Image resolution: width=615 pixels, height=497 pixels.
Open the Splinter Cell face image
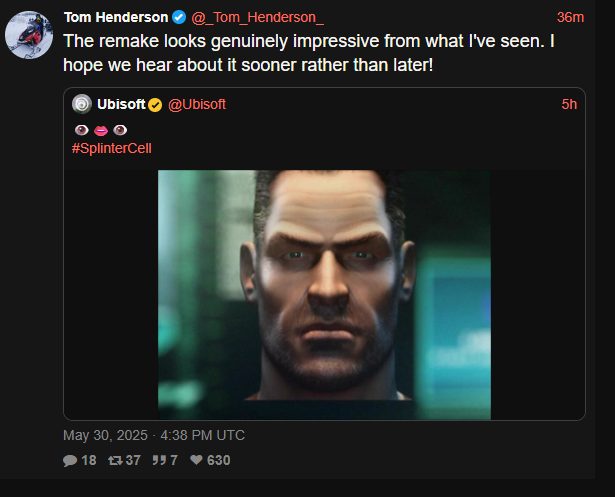point(324,294)
